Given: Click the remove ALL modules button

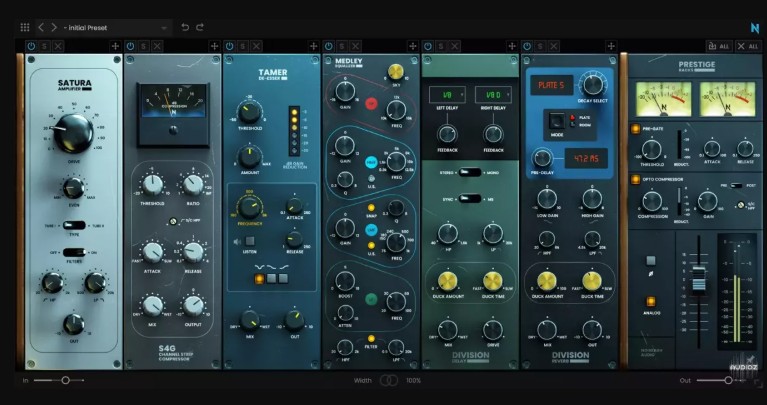Looking at the screenshot, I should pos(747,46).
